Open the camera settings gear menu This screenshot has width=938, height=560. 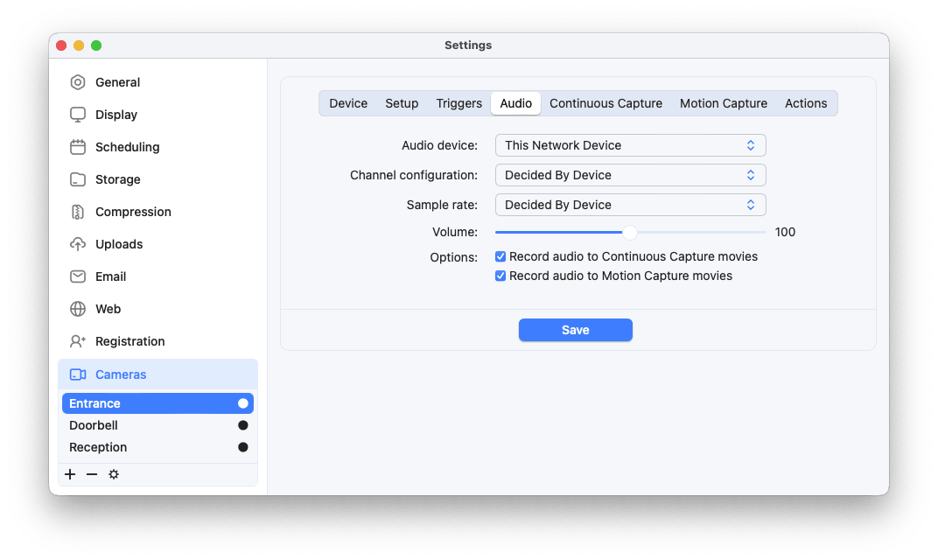click(114, 473)
